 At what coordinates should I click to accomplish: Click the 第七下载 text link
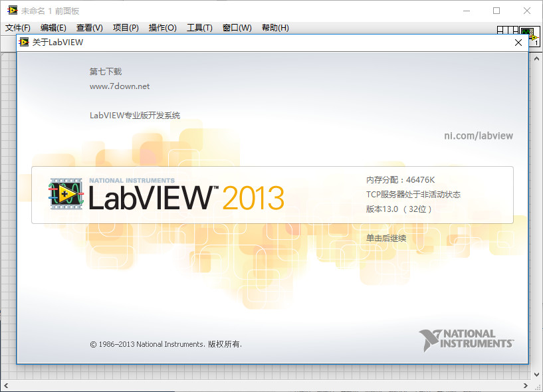tap(106, 71)
